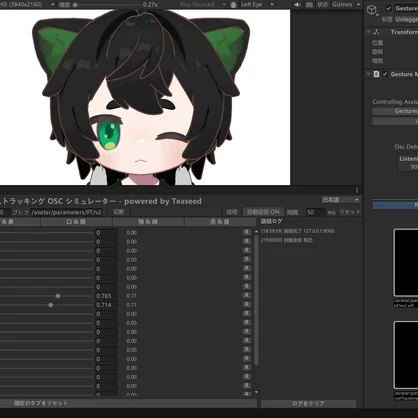This screenshot has height=418, width=418.
Task: Toggle the 自動送信 ON button
Action: pyautogui.click(x=263, y=212)
